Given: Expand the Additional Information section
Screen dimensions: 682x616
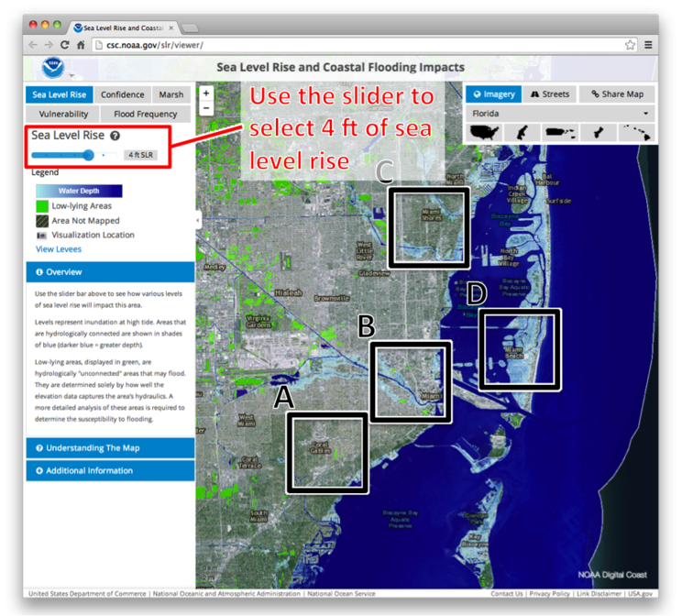Looking at the screenshot, I should [110, 470].
